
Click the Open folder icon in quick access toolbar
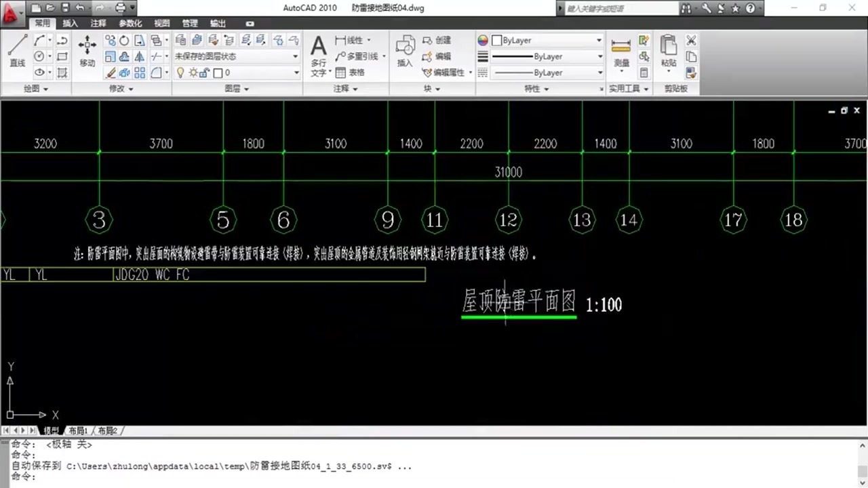point(50,8)
